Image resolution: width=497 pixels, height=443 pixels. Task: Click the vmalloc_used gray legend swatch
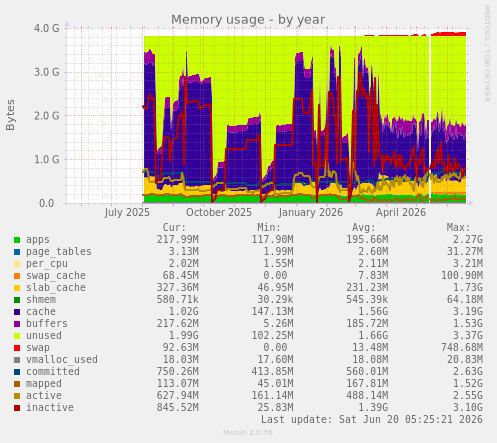(x=17, y=360)
